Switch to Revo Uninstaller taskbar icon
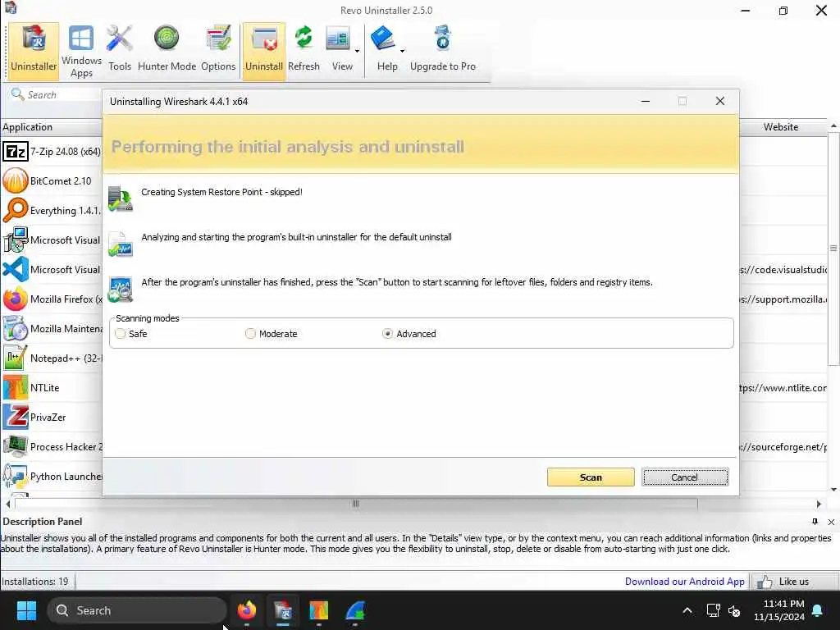Screen dimensions: 840x630 coord(283,610)
